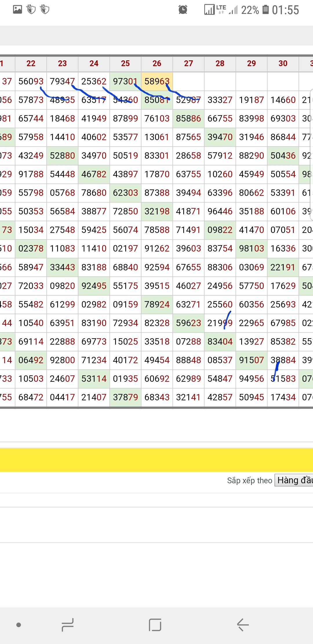Image resolution: width=313 pixels, height=644 pixels.
Task: Tap the column 30 header
Action: click(283, 64)
